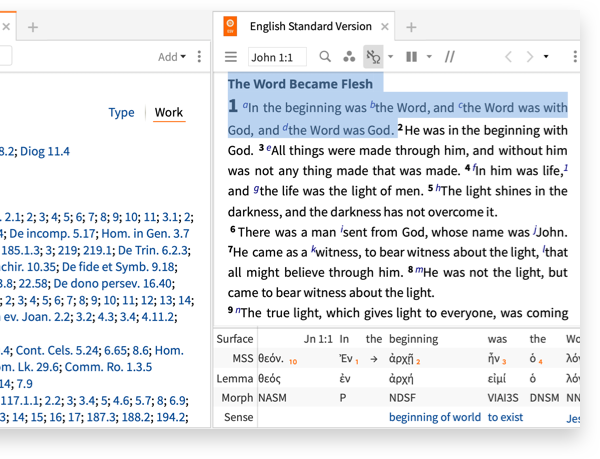Click morphology code NDSF
Image resolution: width=600 pixels, height=459 pixels.
pos(402,398)
